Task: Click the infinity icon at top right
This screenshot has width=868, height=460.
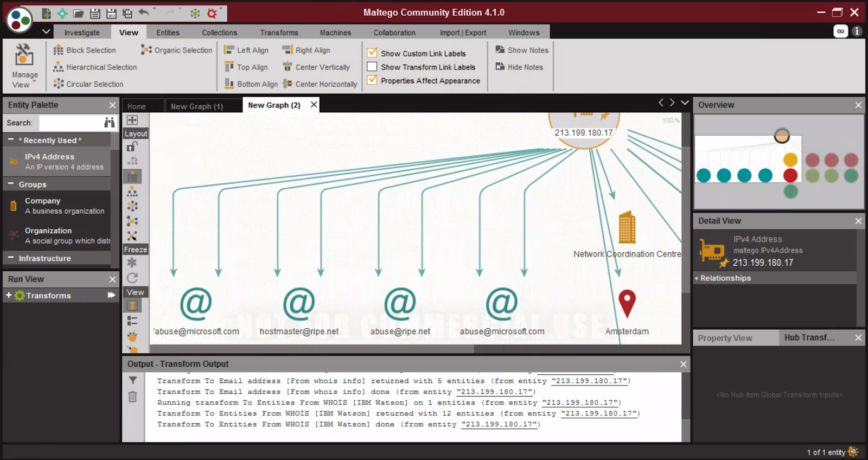Action: [x=840, y=31]
